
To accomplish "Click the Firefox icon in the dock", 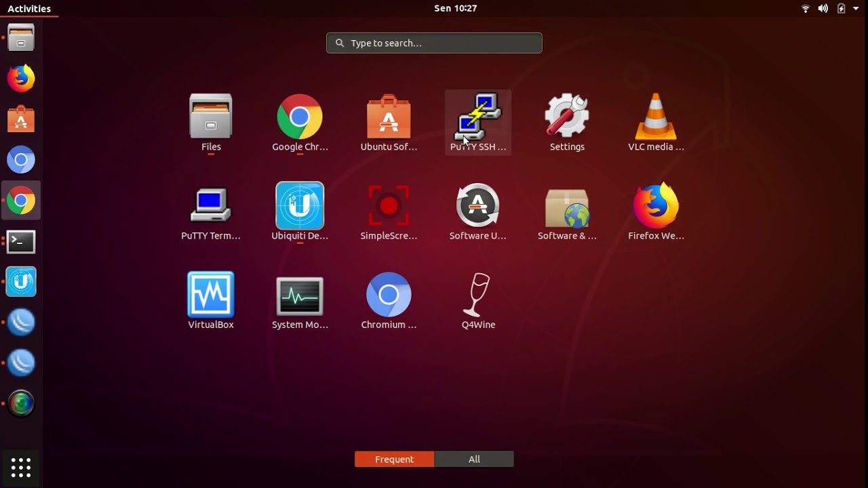I will click(21, 79).
